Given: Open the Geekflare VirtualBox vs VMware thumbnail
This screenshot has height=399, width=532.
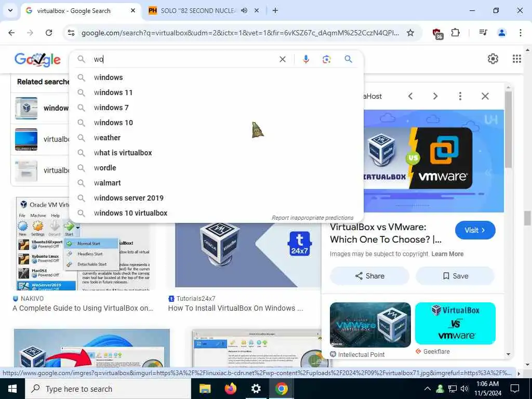Looking at the screenshot, I should point(455,323).
